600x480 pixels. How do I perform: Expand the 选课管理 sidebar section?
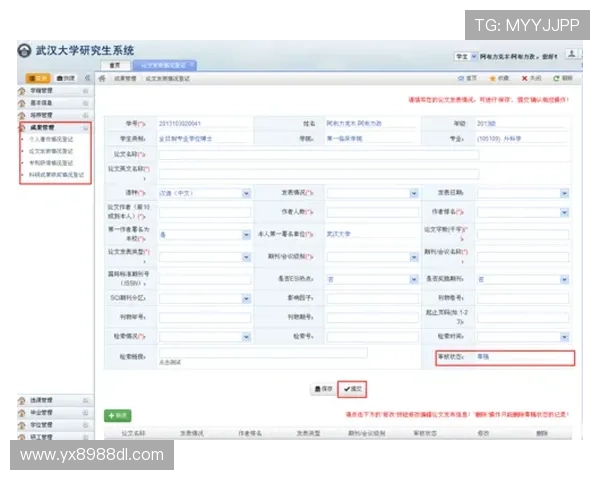point(85,400)
